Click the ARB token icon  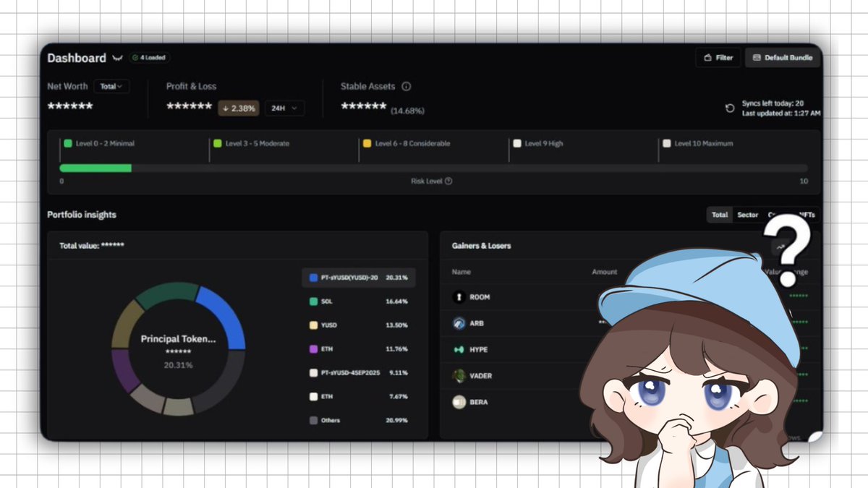[459, 323]
